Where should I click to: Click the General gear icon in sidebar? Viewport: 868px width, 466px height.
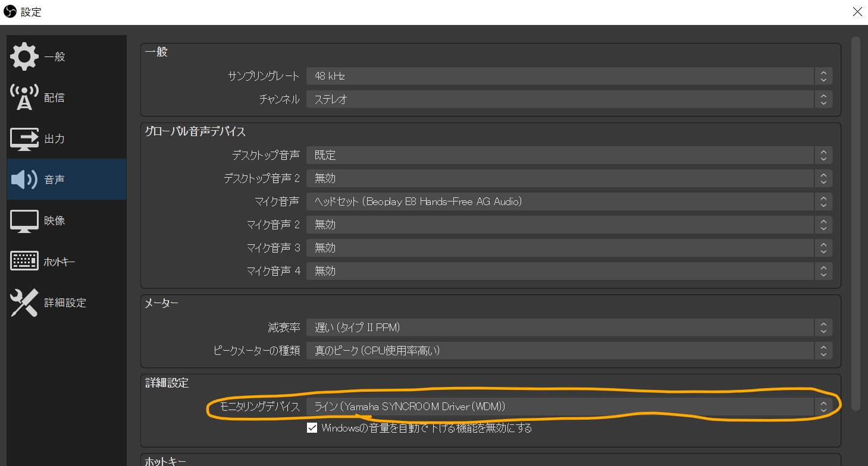[24, 56]
